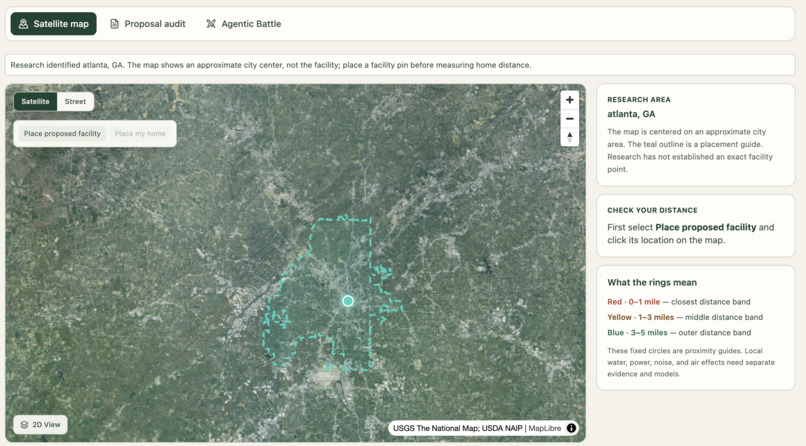Reset map bearing with compass
806x446 pixels.
tap(570, 137)
